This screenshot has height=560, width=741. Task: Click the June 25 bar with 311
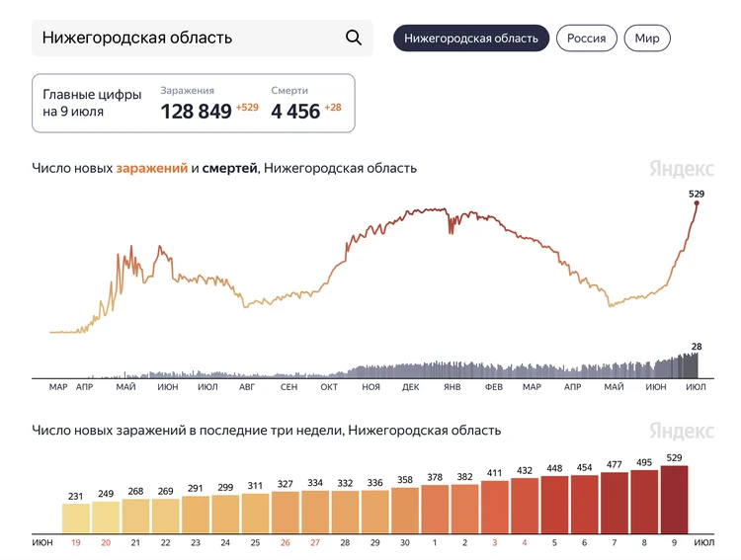click(x=256, y=514)
